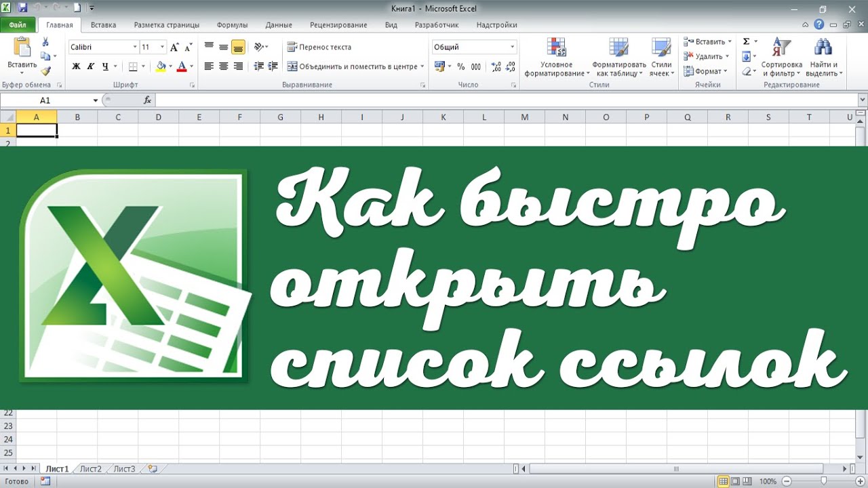Switch to the Вставка ribbon tab
Viewport: 868px width, 488px height.
103,25
